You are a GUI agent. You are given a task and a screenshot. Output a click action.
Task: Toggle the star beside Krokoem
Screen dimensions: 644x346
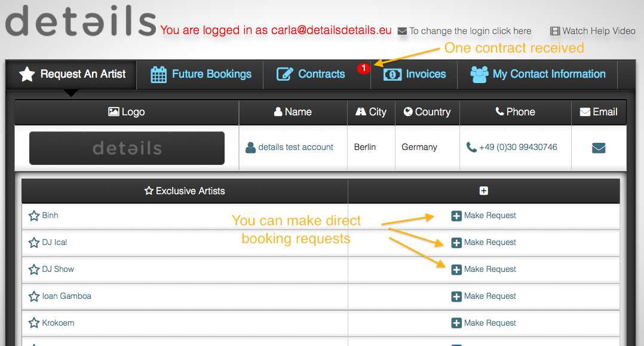point(34,323)
